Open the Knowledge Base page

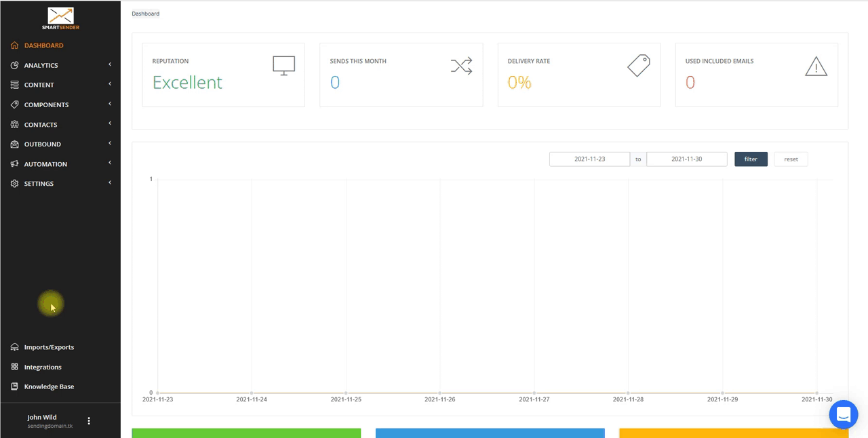coord(49,386)
